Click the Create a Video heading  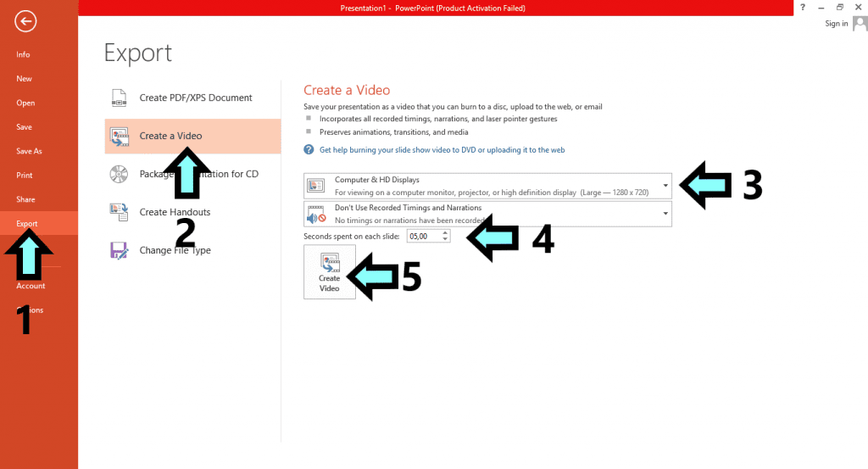click(x=347, y=90)
